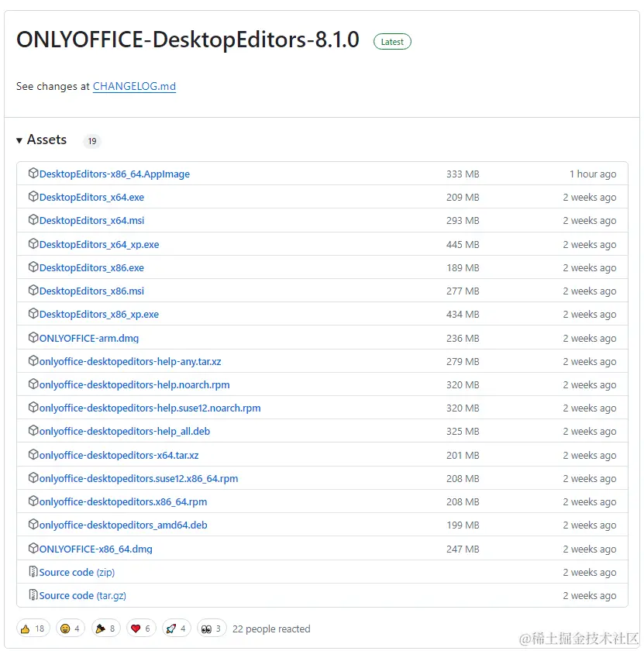Click package icon beside desktopeditors-x64.tar.xz
The width and height of the screenshot is (644, 651).
pos(33,455)
